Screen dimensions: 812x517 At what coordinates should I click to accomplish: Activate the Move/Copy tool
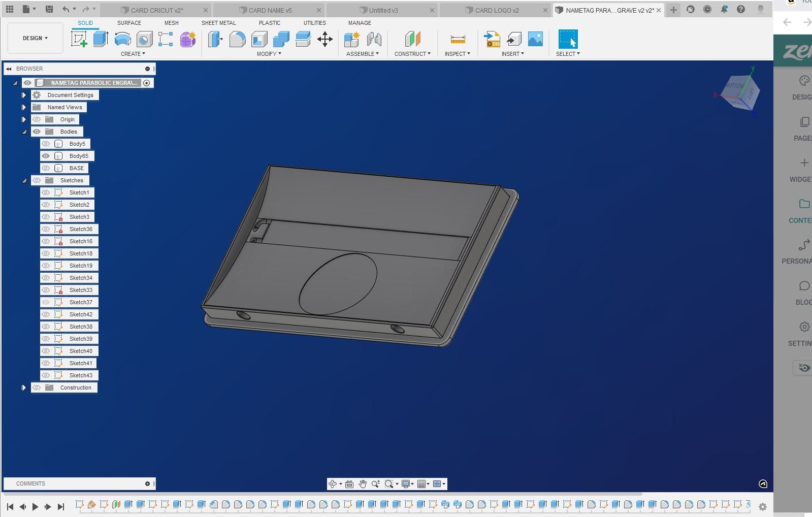tap(325, 39)
